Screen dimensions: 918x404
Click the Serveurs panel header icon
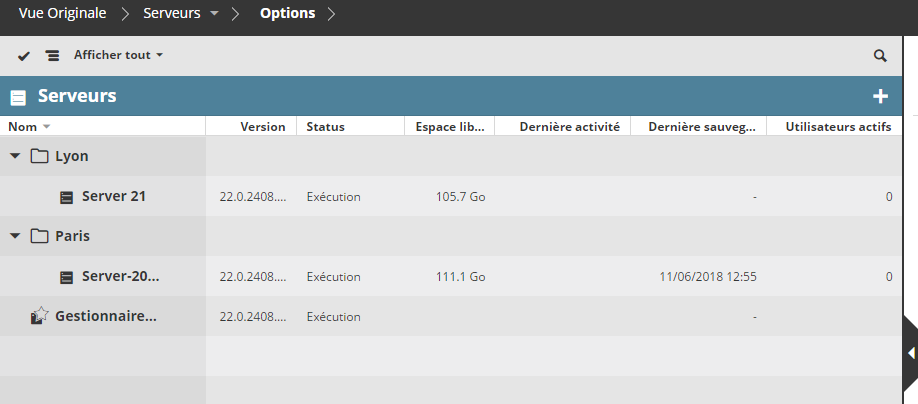[x=18, y=98]
